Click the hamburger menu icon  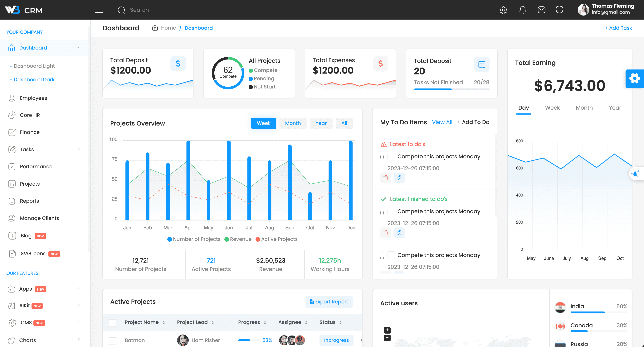tap(99, 10)
